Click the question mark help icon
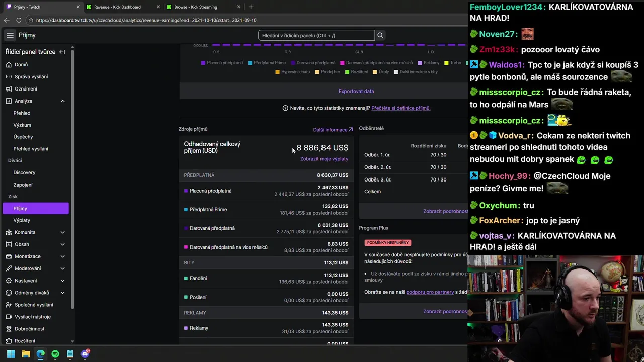Image resolution: width=644 pixels, height=362 pixels. 285,108
